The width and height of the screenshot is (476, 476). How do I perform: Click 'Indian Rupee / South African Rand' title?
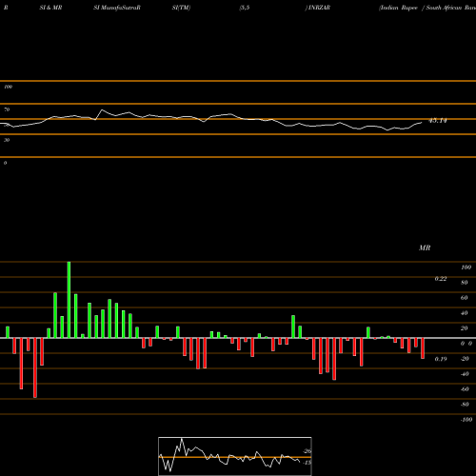427,8
